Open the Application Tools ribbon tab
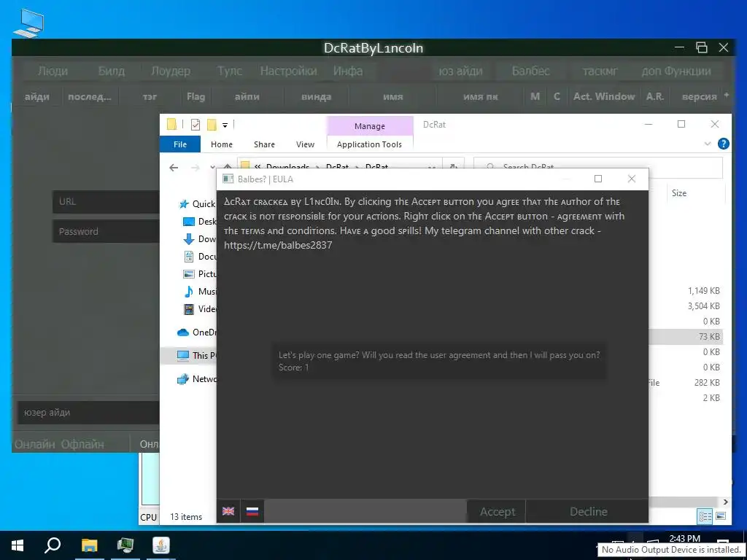The height and width of the screenshot is (560, 747). pyautogui.click(x=369, y=144)
